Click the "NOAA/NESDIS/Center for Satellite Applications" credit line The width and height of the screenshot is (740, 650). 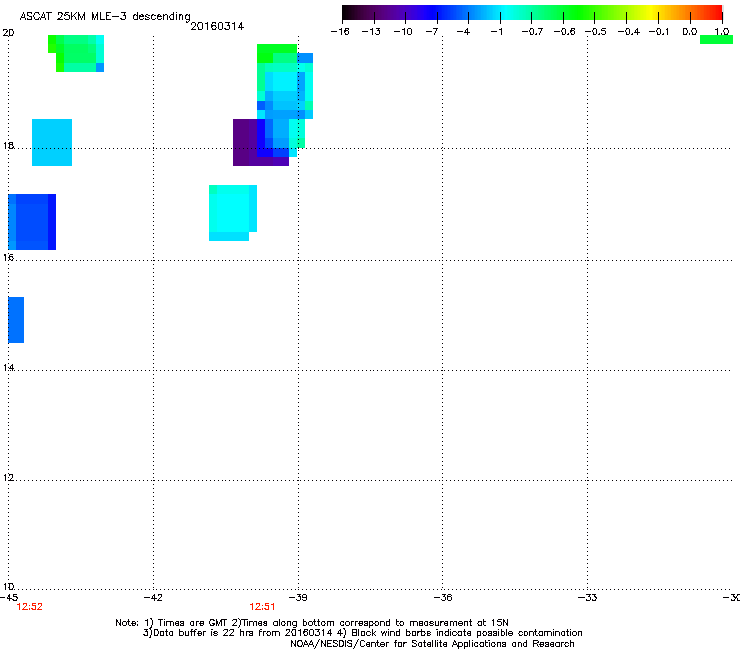[432, 644]
